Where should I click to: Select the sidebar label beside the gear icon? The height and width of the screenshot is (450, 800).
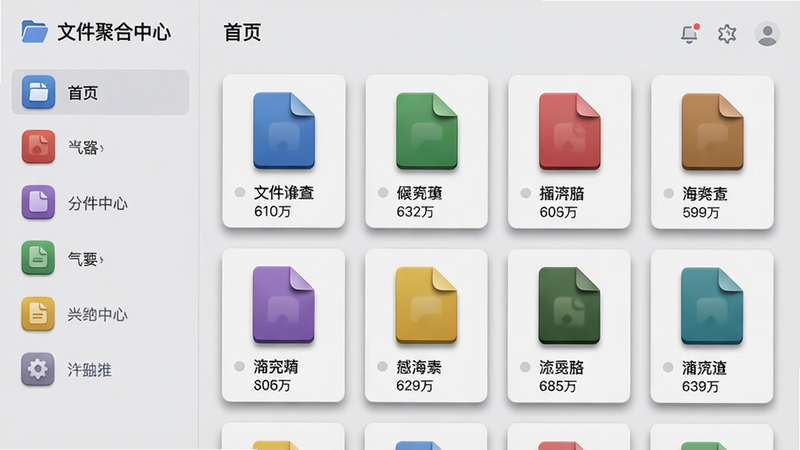point(89,369)
